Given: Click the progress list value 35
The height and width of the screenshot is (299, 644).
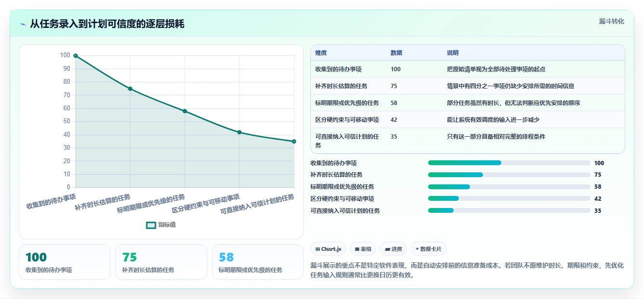Looking at the screenshot, I should pos(598,210).
